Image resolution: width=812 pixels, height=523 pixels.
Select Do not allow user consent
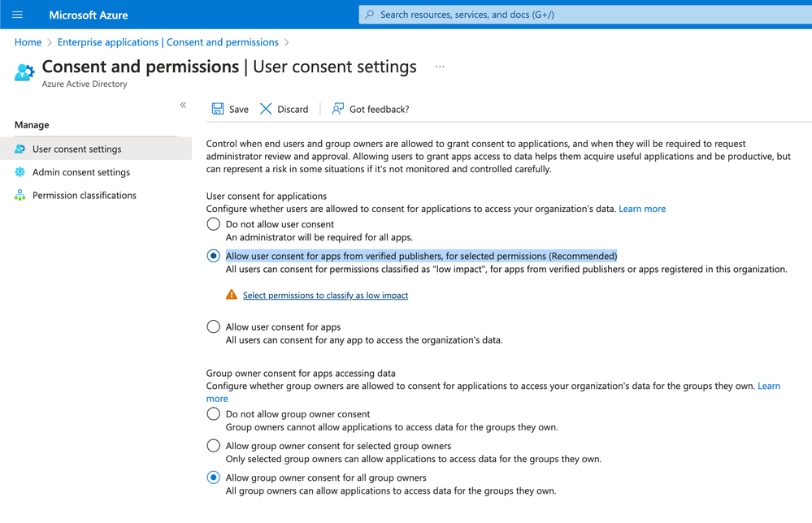tap(214, 224)
